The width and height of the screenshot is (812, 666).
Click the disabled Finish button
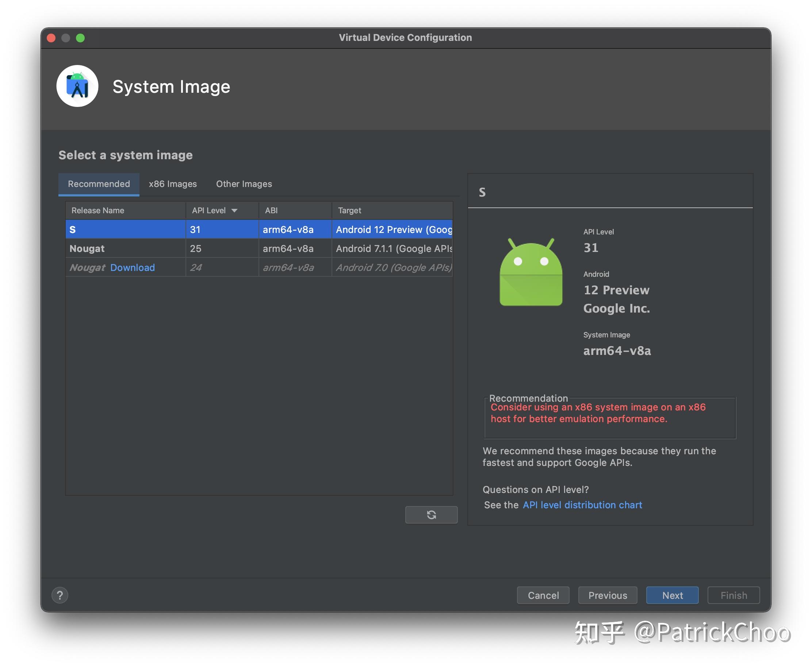point(733,595)
